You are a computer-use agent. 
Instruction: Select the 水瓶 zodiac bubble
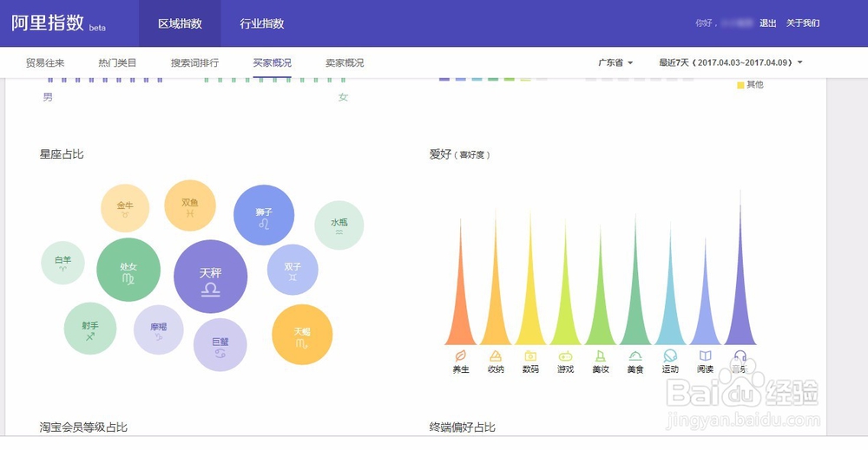[x=339, y=225]
